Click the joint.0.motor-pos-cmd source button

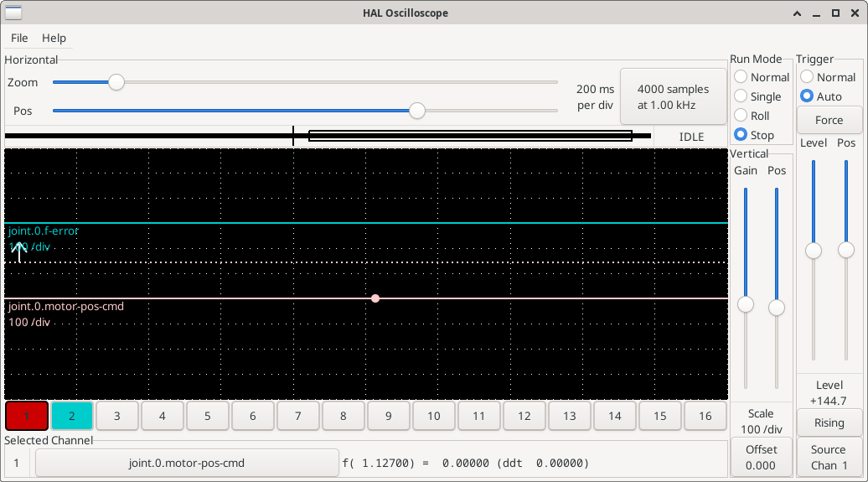[187, 464]
